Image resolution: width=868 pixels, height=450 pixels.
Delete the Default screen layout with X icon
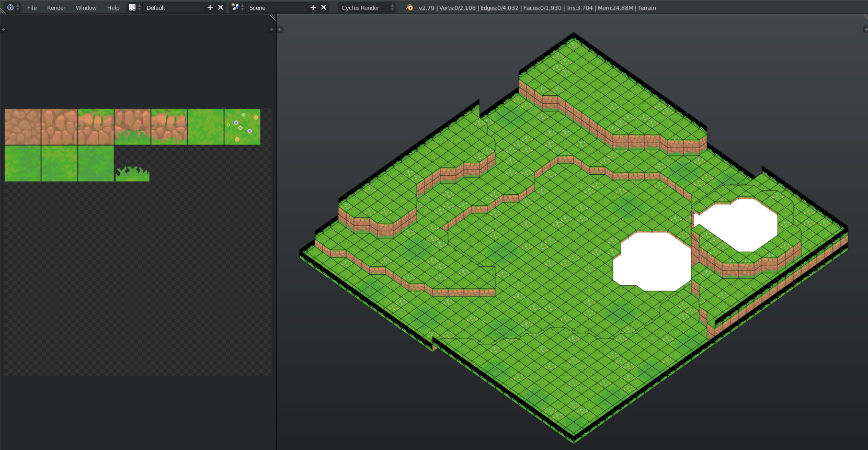point(221,7)
